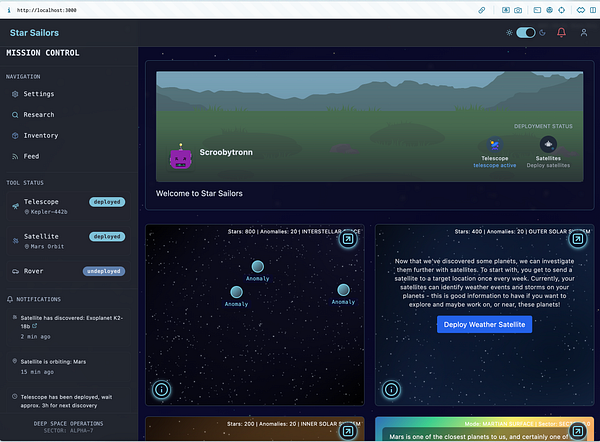
Task: Select the right Anomaly marker
Action: pyautogui.click(x=343, y=290)
